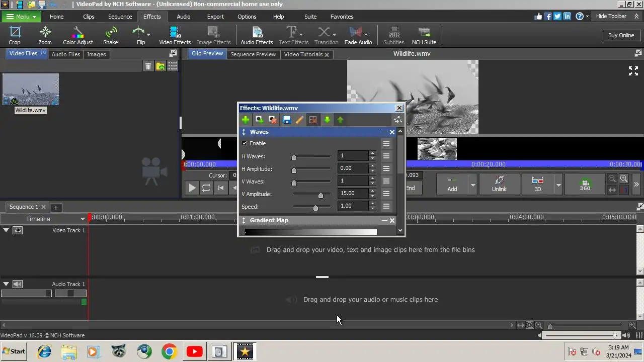644x362 pixels.
Task: Click the add new folder icon in bin
Action: coord(160,66)
